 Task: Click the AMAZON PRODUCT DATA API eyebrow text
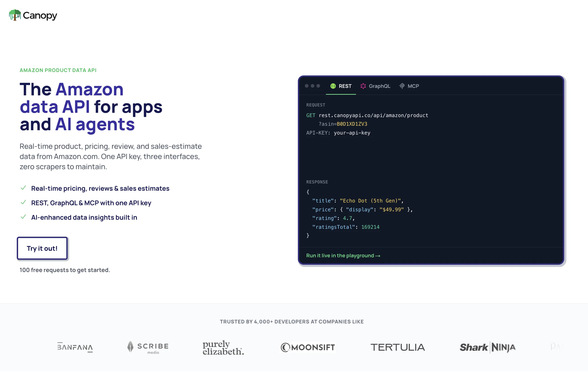pyautogui.click(x=58, y=70)
